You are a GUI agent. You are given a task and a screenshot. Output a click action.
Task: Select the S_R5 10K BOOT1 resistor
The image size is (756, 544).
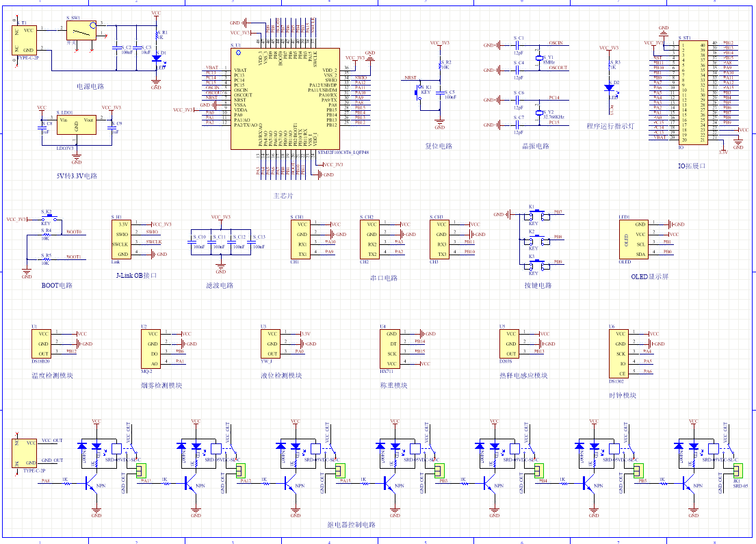pos(47,259)
